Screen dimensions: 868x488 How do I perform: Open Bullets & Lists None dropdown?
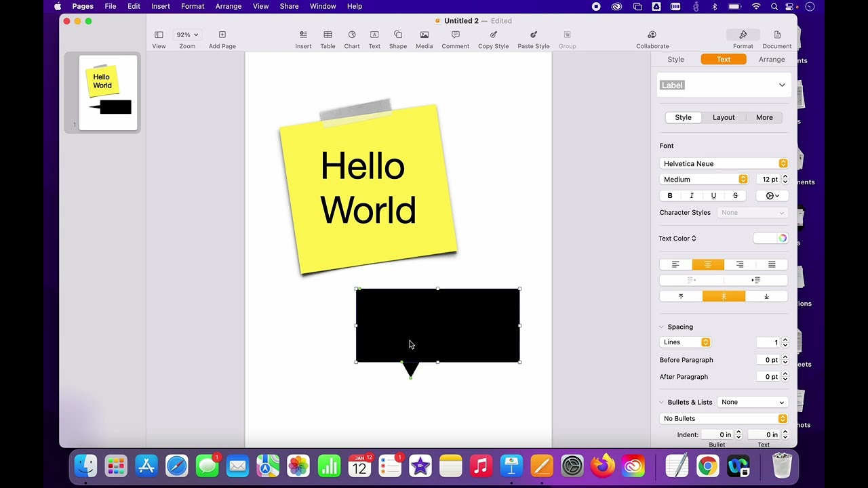pos(753,402)
